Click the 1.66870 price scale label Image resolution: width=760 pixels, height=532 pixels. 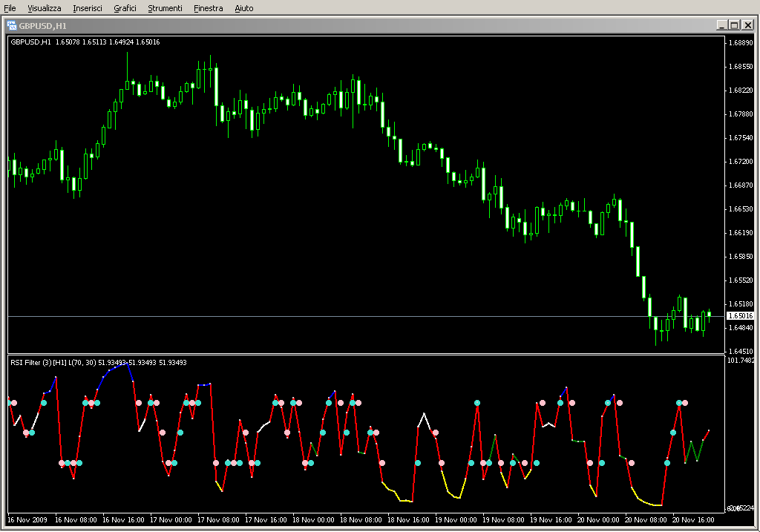[x=741, y=185]
